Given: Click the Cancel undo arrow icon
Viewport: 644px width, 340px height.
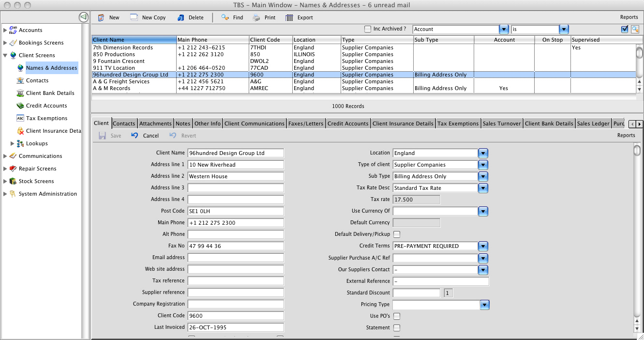Looking at the screenshot, I should [135, 136].
